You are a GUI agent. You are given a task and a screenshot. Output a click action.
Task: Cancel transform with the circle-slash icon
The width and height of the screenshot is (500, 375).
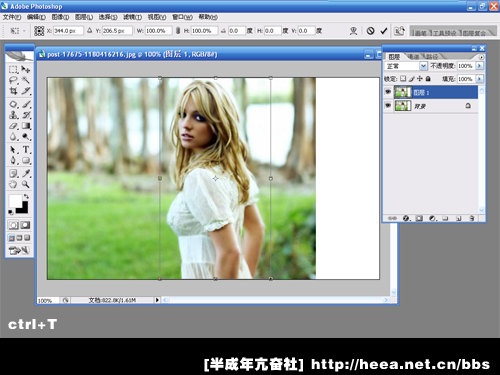(370, 31)
